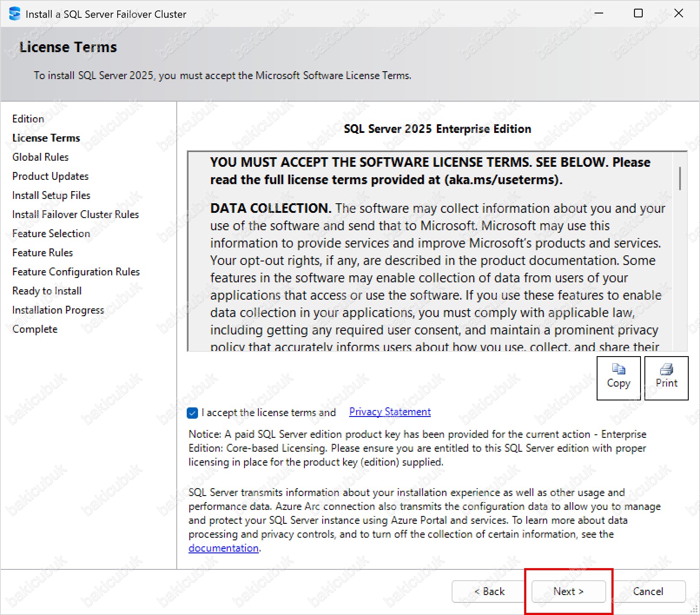Click the SQL Server setup title bar icon
This screenshot has width=700, height=615.
pos(14,14)
